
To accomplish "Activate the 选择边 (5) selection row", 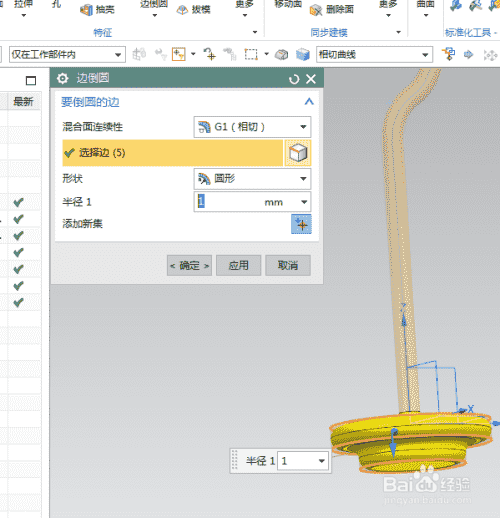I will [173, 153].
